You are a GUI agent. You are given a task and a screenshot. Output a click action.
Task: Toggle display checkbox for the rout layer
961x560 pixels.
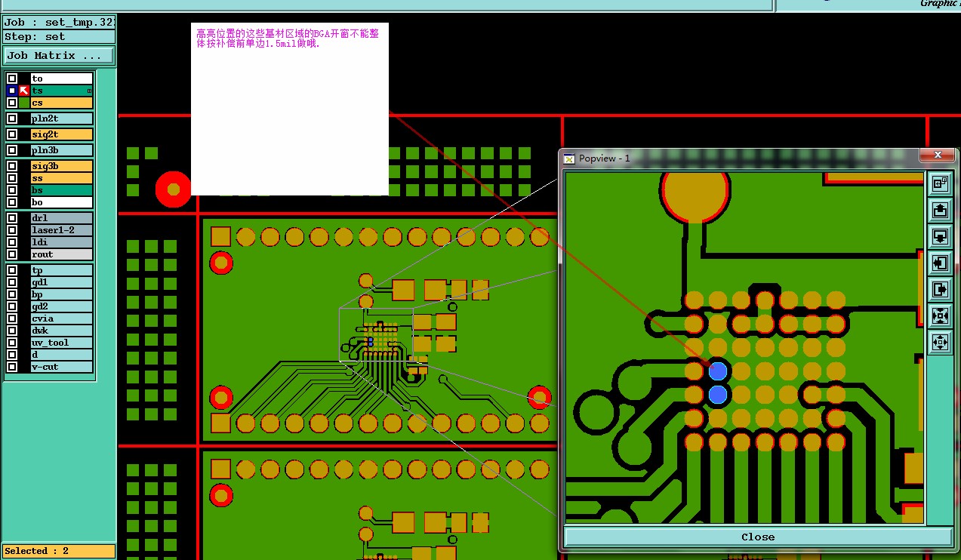[12, 254]
